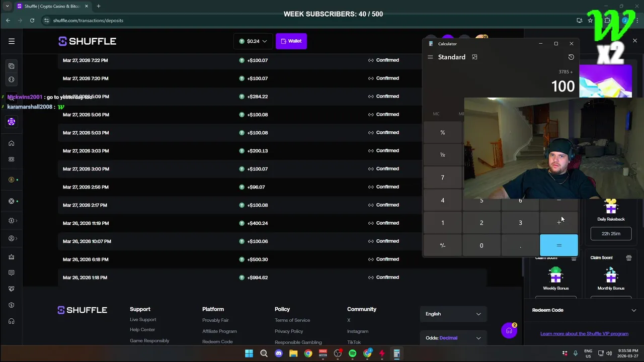Open the $0.24 balance dropdown

[253, 41]
